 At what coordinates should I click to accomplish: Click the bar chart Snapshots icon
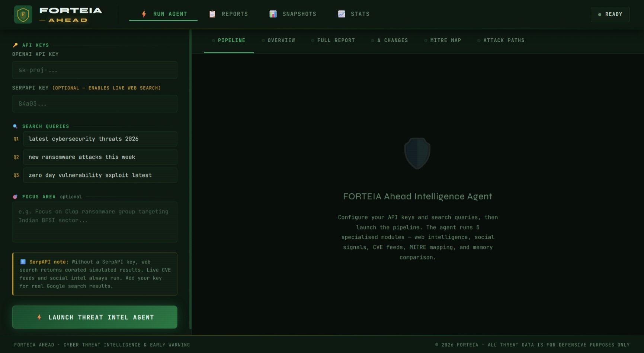[x=273, y=14]
